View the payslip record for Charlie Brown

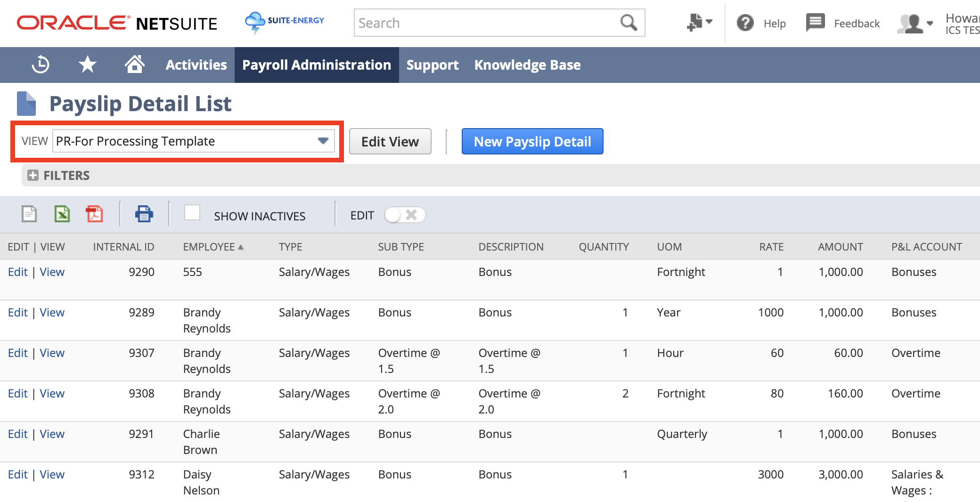coord(52,434)
